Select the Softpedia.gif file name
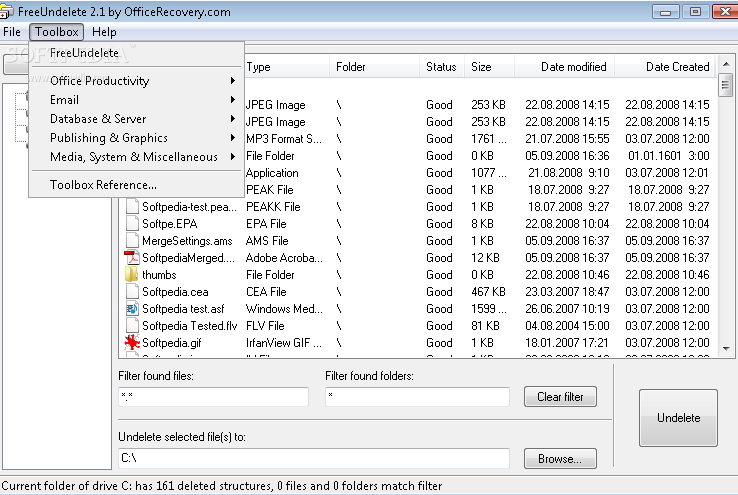 172,343
